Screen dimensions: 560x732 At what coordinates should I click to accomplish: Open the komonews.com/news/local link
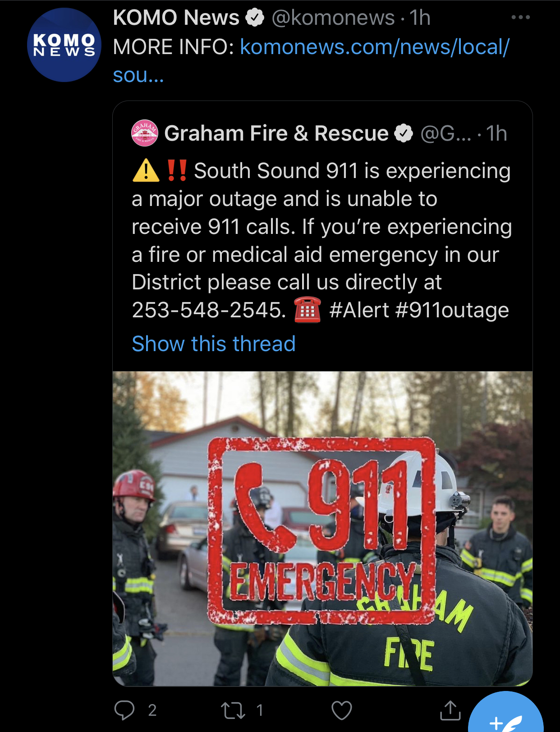pos(311,61)
